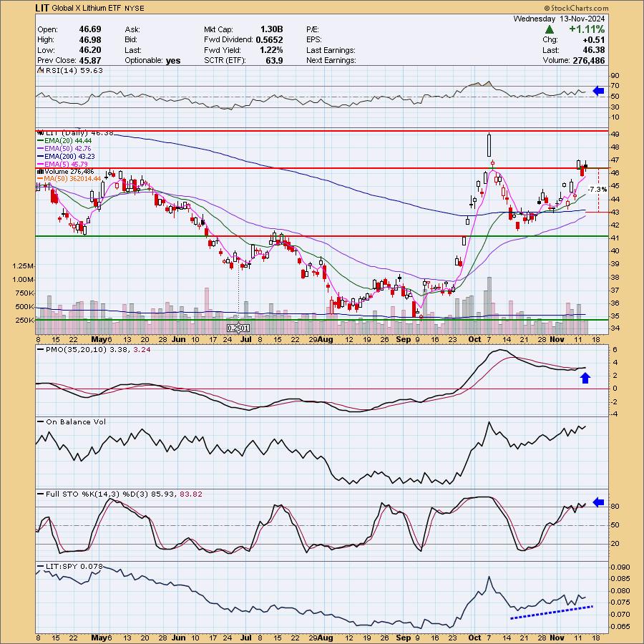Click the stochastic %D value 83.82
Viewport: 644px width, 644px height.
pyautogui.click(x=191, y=494)
